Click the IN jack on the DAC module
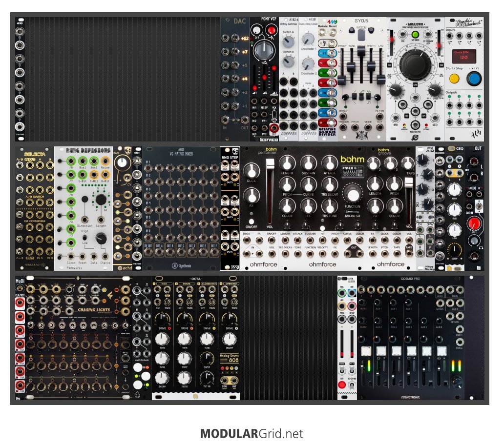 click(x=225, y=120)
